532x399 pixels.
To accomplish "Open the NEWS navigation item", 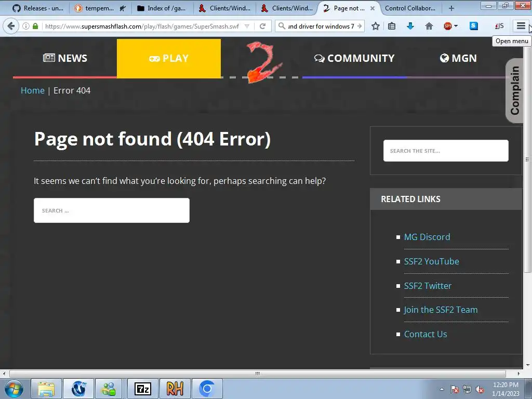I will point(65,58).
